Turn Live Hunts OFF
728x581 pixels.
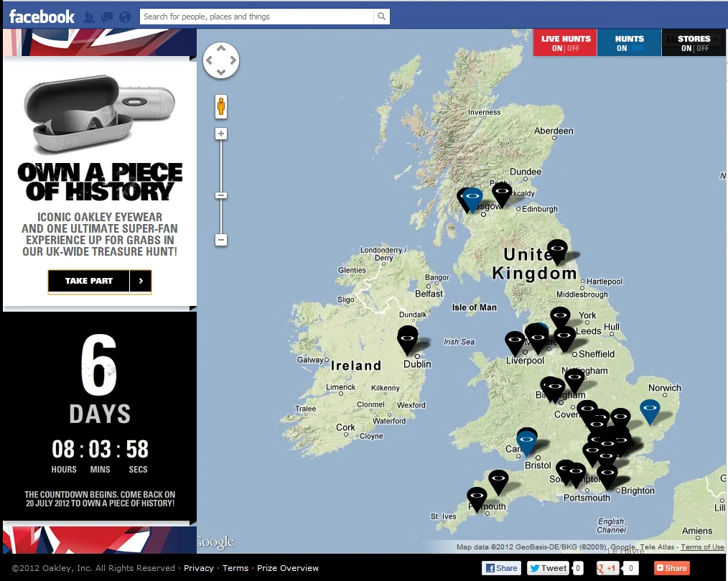tap(574, 48)
